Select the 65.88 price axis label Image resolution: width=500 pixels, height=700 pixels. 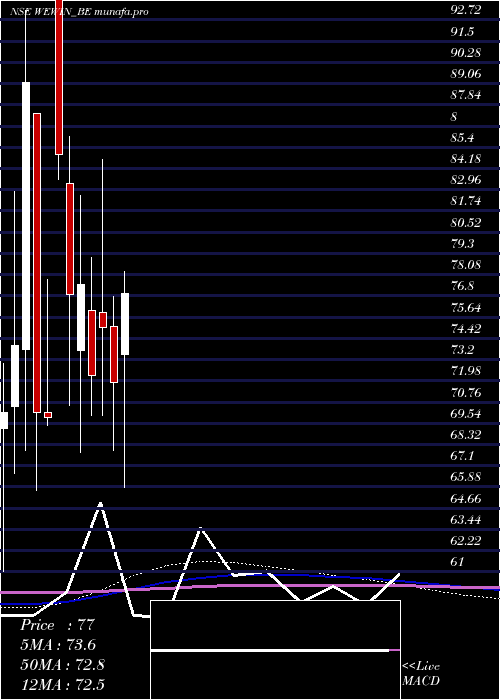466,477
